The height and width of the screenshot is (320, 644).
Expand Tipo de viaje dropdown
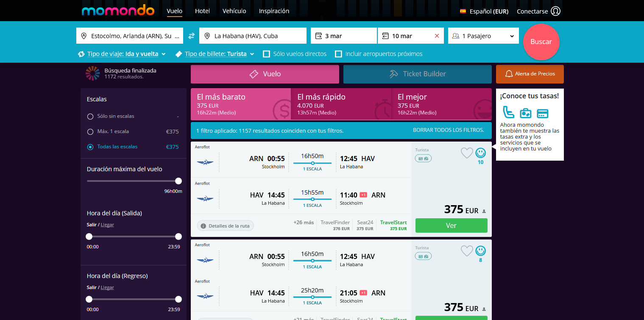[122, 54]
